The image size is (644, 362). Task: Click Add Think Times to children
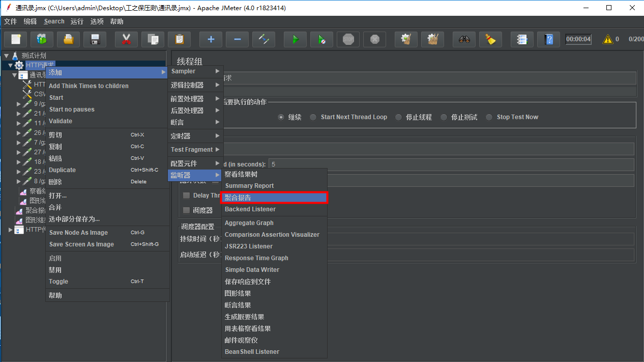click(89, 86)
